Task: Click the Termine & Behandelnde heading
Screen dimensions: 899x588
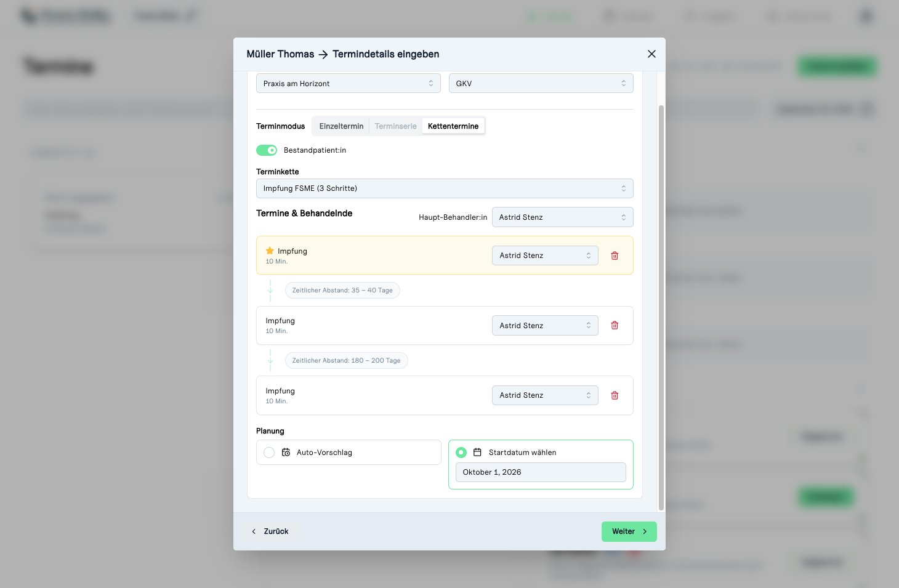Action: click(x=304, y=213)
